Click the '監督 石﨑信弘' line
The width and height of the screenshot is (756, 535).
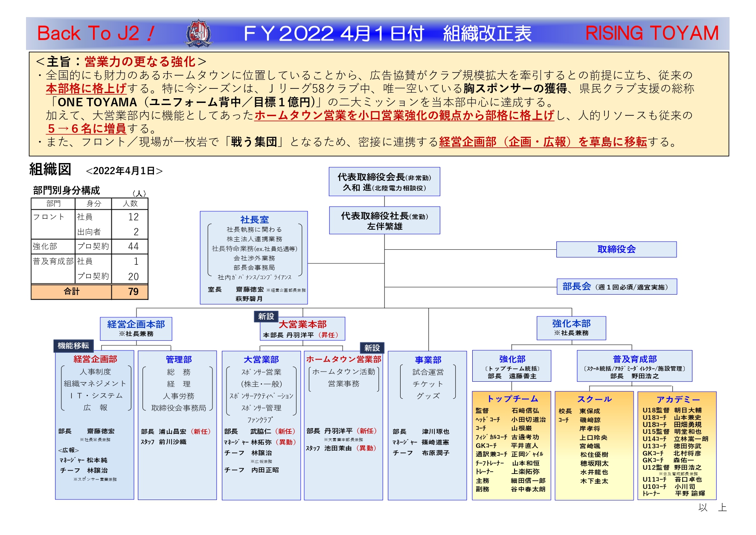(x=507, y=411)
